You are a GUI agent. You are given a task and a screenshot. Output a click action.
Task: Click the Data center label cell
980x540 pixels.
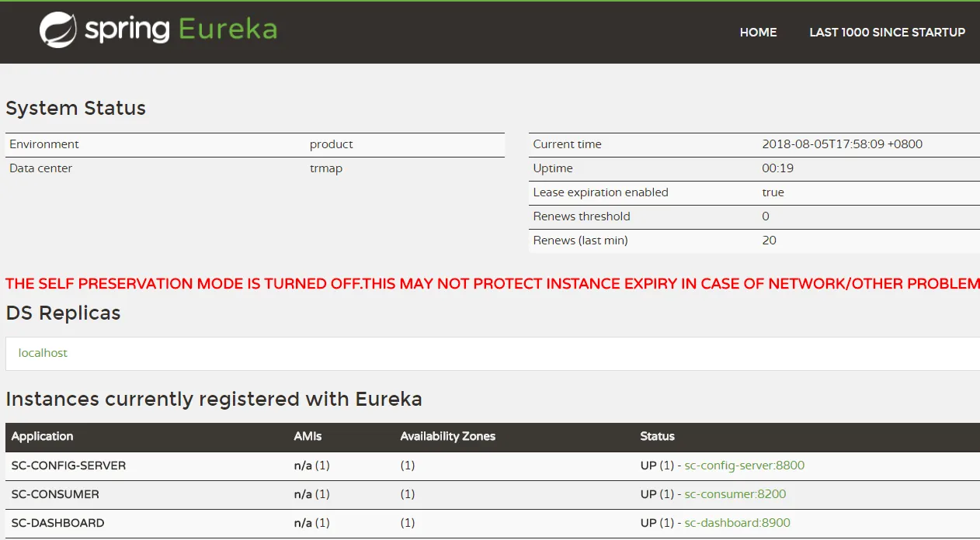tap(40, 168)
